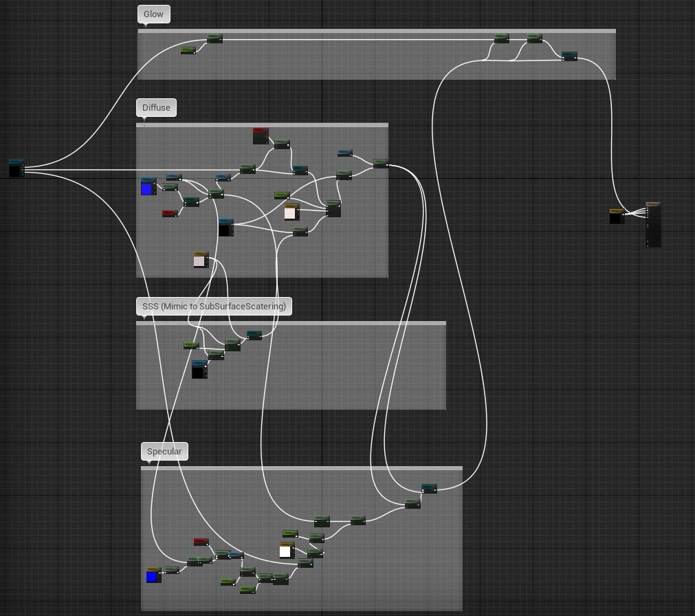Click the black preview node beside the output node
Screen dimensions: 695x616
click(x=616, y=217)
